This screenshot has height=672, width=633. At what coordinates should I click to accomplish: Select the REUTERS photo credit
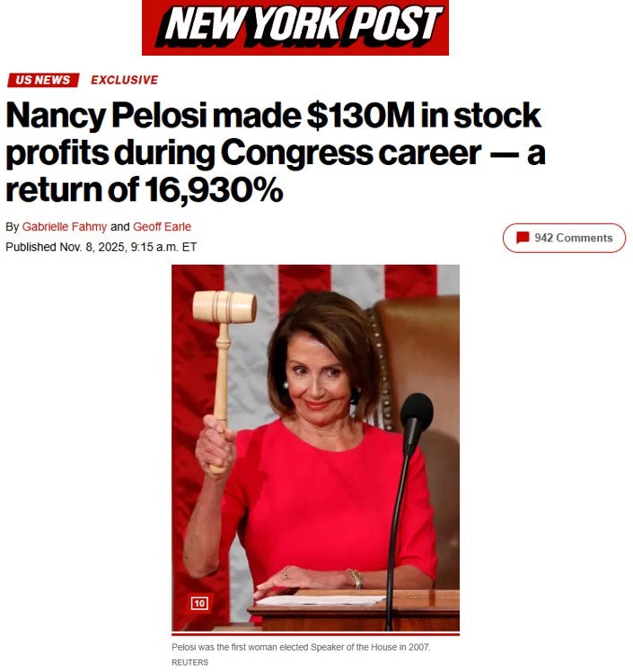point(189,662)
